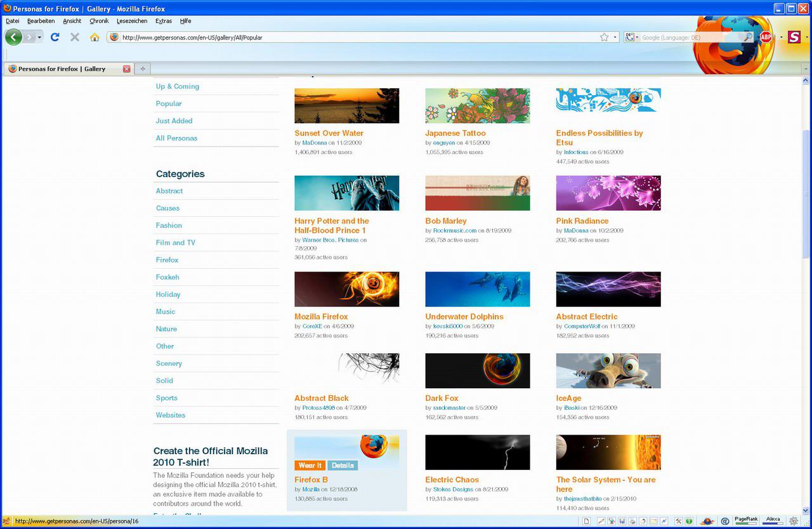Click the gear icon in status bar
The width and height of the screenshot is (812, 529).
point(794,521)
